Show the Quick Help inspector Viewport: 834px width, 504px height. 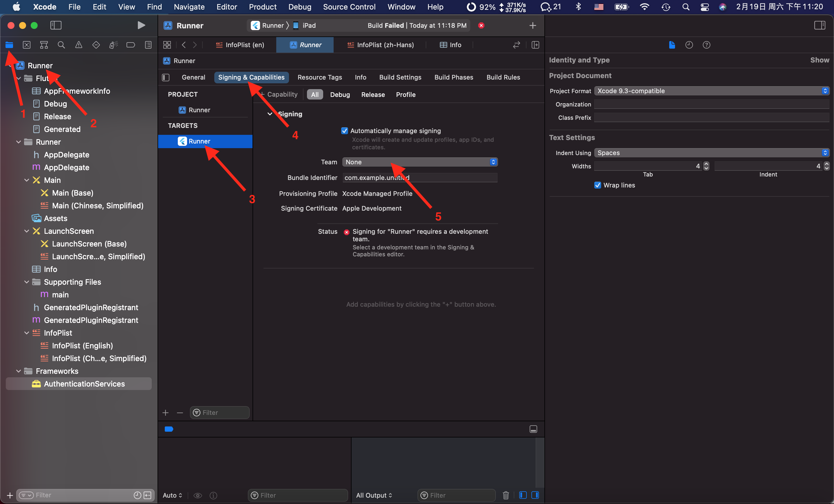tap(706, 45)
